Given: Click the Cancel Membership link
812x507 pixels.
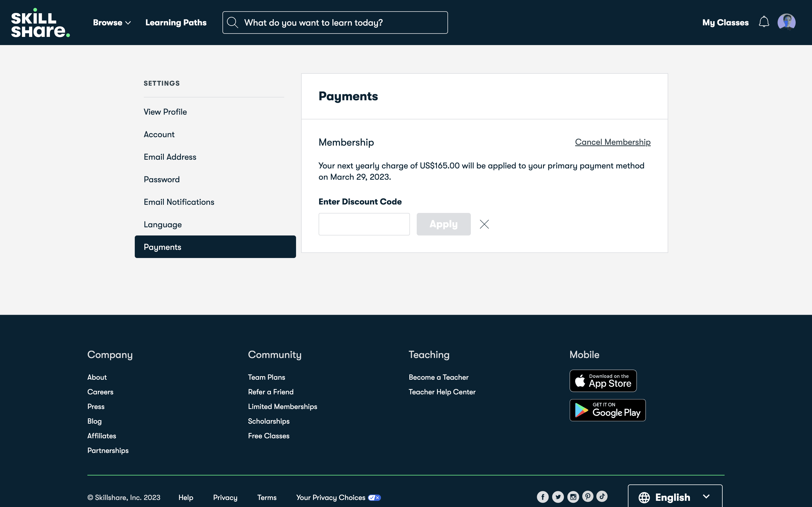Looking at the screenshot, I should (x=612, y=142).
